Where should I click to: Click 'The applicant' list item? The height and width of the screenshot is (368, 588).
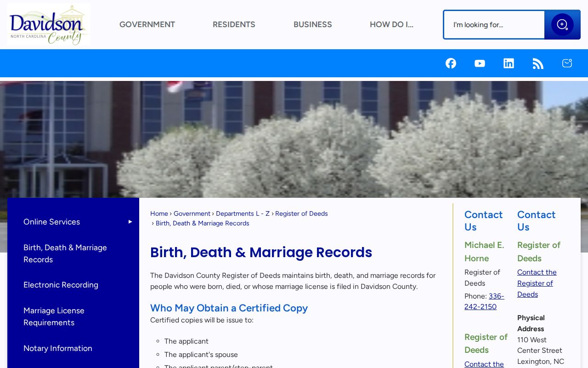coord(186,341)
